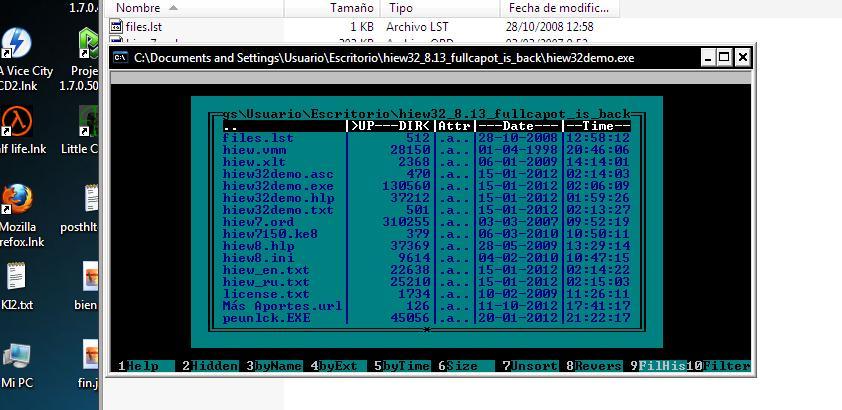Select hiew32demo.hlp in the Hiew list

[x=427, y=198]
